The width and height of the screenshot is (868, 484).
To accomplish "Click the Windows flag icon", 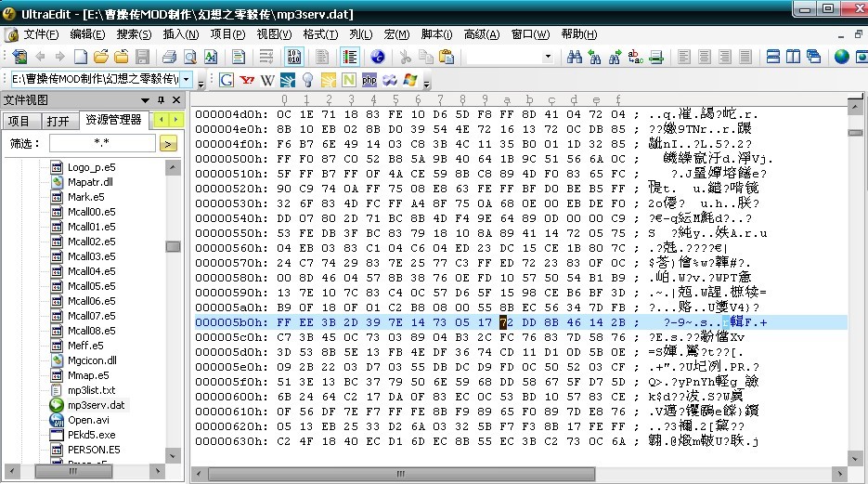I will point(410,80).
